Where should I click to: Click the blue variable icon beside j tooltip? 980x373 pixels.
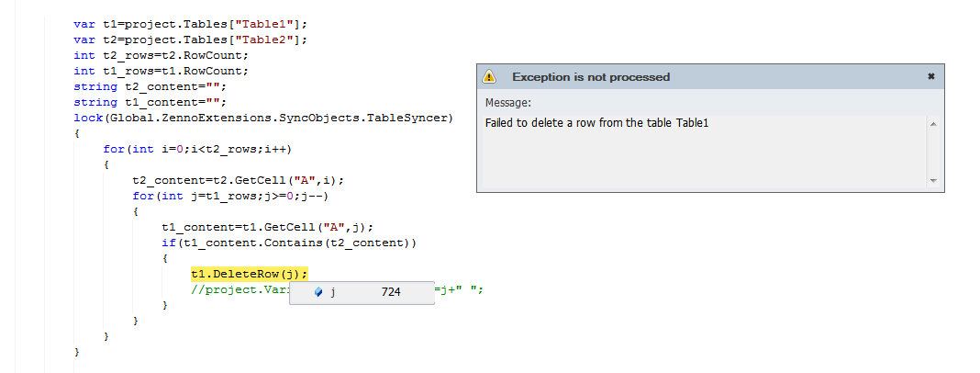(x=318, y=291)
